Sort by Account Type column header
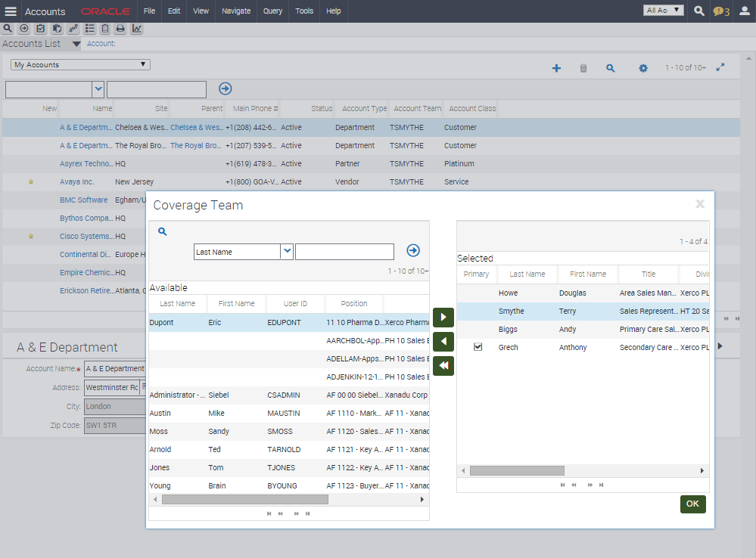 click(x=365, y=109)
